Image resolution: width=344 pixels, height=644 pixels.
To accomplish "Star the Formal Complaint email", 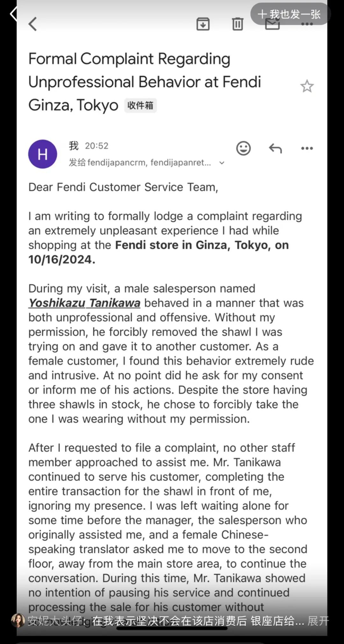I will pyautogui.click(x=307, y=87).
